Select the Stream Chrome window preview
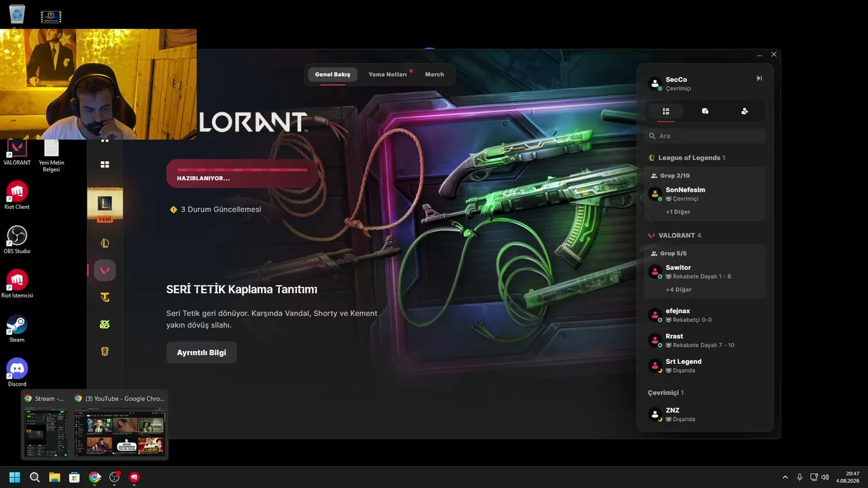This screenshot has height=488, width=868. coord(45,424)
